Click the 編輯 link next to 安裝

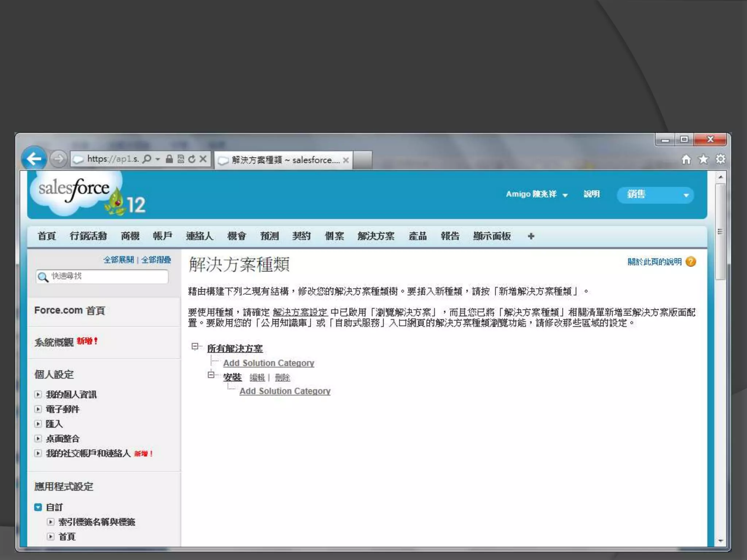coord(257,378)
